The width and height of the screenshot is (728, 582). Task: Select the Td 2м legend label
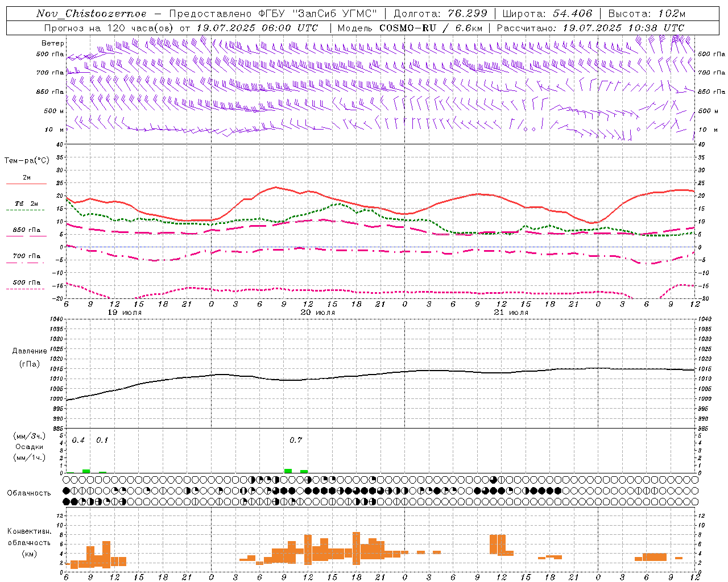pos(27,203)
